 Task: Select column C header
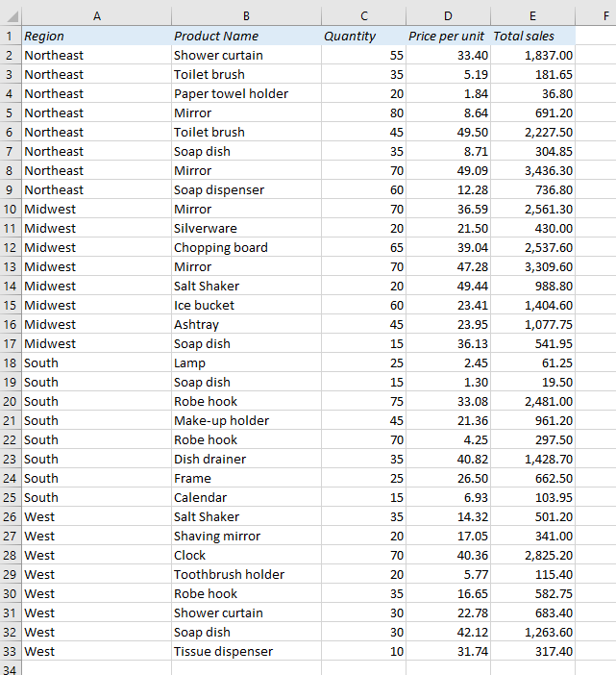[363, 16]
